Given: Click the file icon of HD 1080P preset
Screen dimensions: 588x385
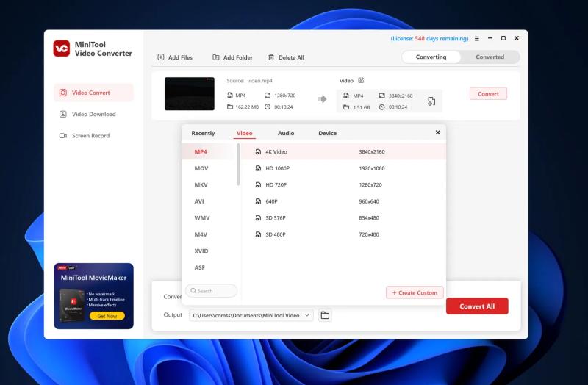Looking at the screenshot, I should pos(258,168).
